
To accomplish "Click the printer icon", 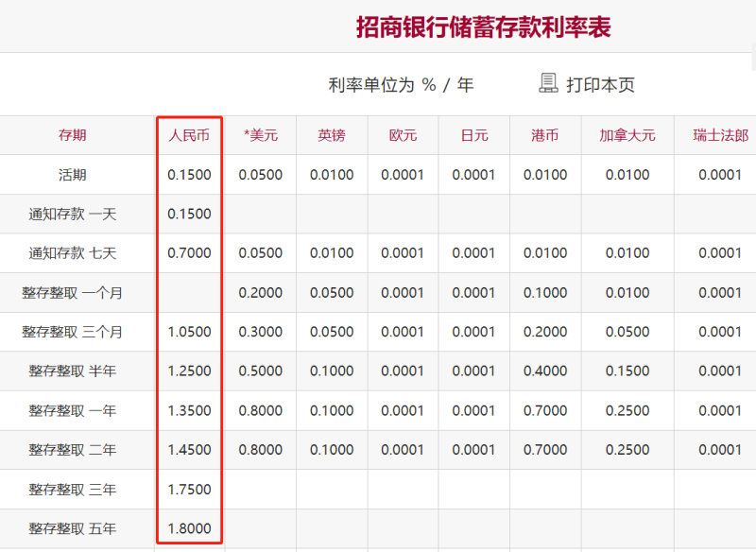I will coord(548,83).
